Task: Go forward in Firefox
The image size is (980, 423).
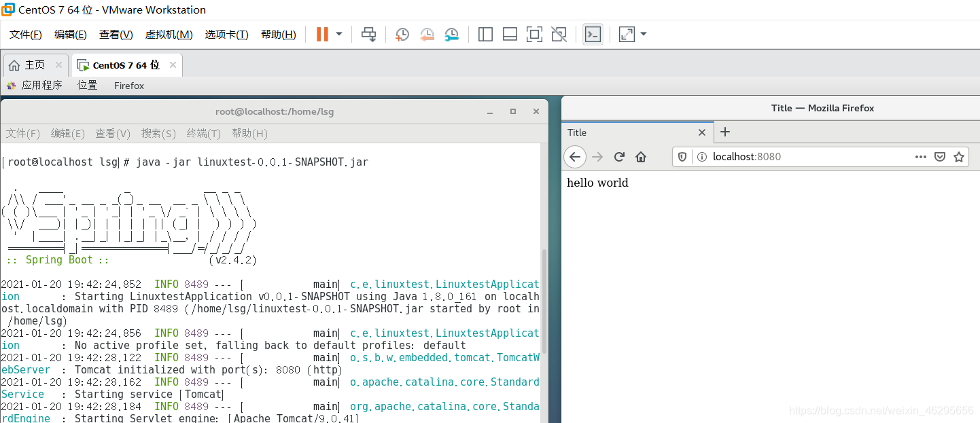Action: (x=597, y=157)
